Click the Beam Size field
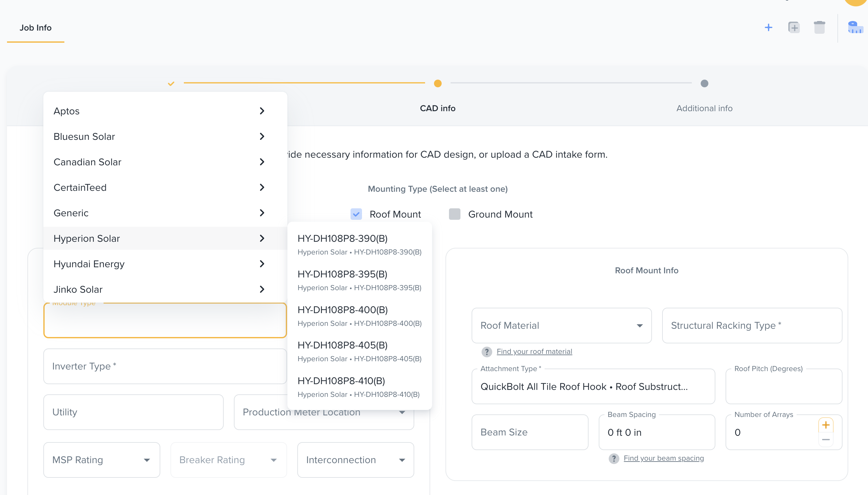Screen dimensions: 868x495 click(x=530, y=432)
